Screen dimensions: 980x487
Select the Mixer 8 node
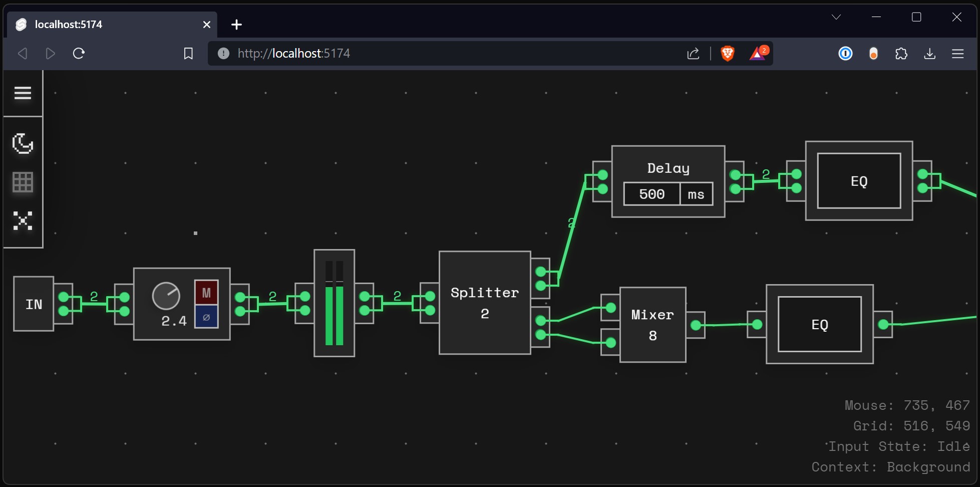652,325
